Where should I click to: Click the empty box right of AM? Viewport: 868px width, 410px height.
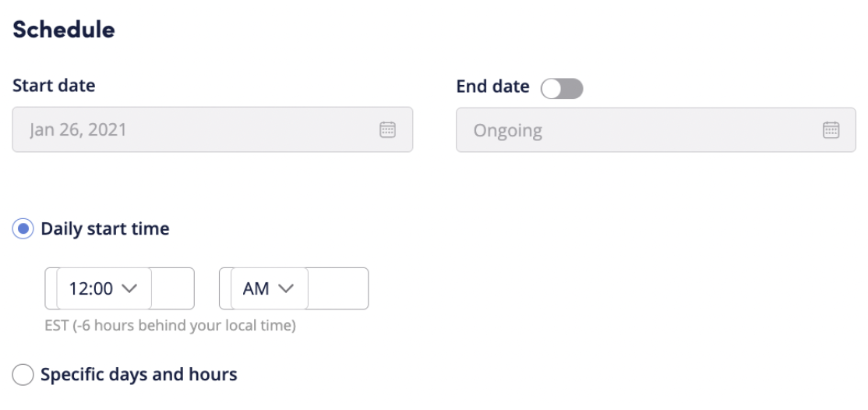(337, 288)
